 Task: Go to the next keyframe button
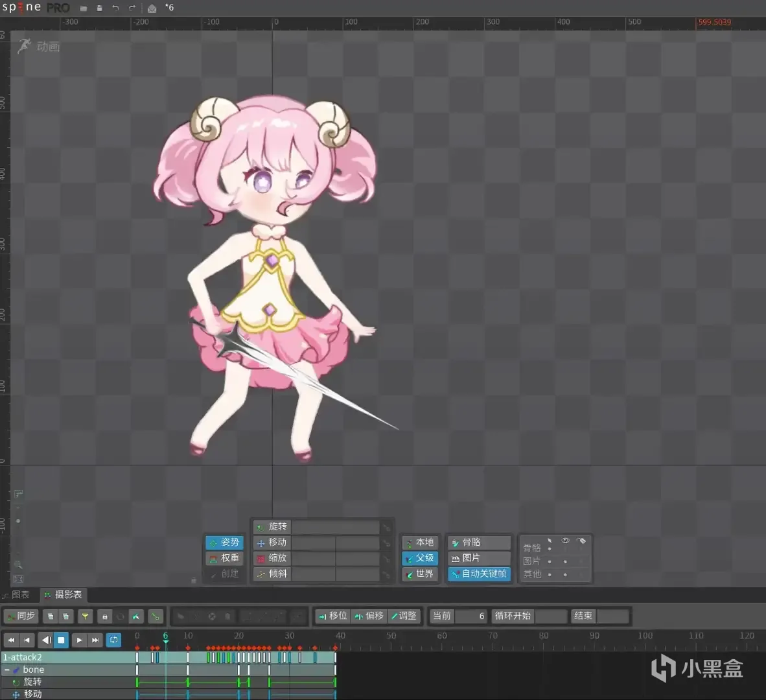(79, 640)
